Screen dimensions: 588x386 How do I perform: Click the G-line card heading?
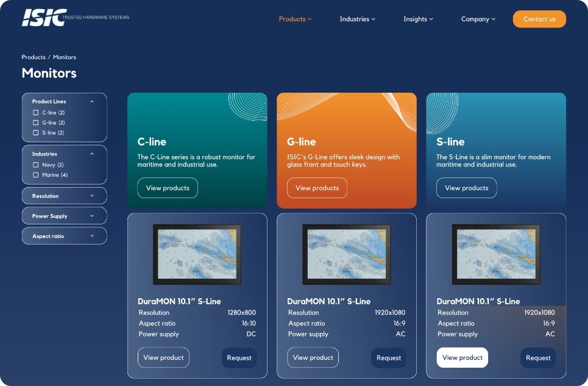click(x=302, y=142)
